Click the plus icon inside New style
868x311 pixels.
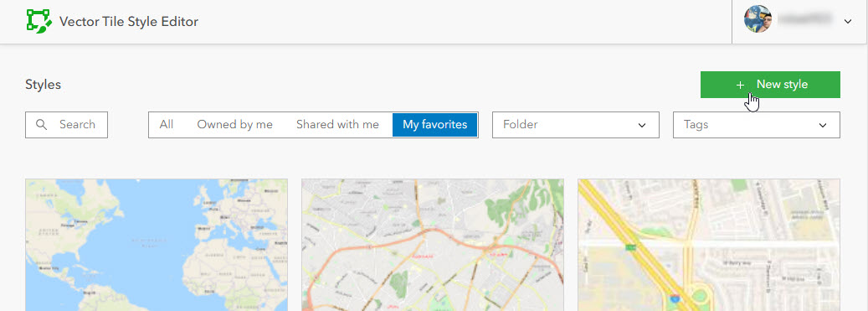coord(740,85)
